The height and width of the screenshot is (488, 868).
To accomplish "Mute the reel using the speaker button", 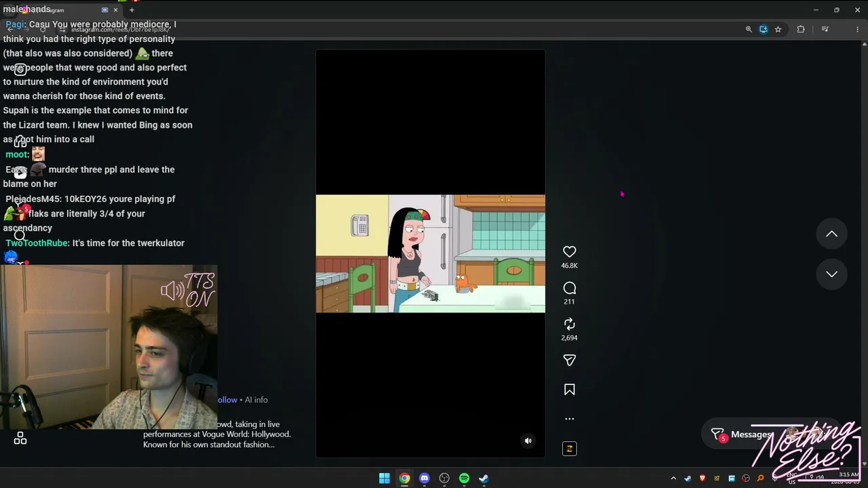I will click(x=528, y=441).
